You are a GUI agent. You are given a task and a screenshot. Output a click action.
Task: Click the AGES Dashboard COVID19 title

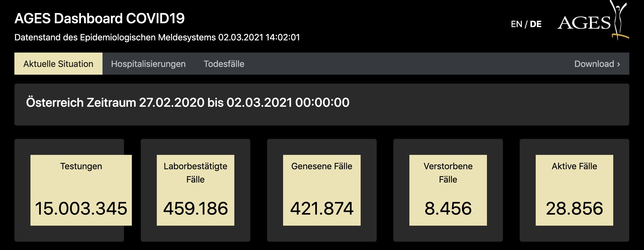(99, 19)
